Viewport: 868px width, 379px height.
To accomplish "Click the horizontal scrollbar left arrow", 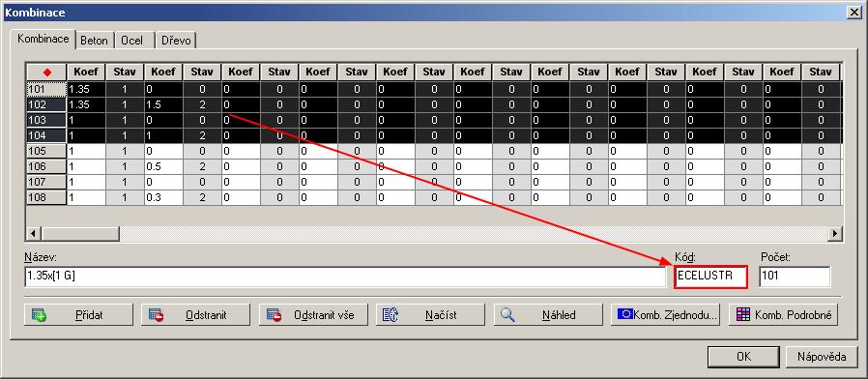I will coord(34,234).
